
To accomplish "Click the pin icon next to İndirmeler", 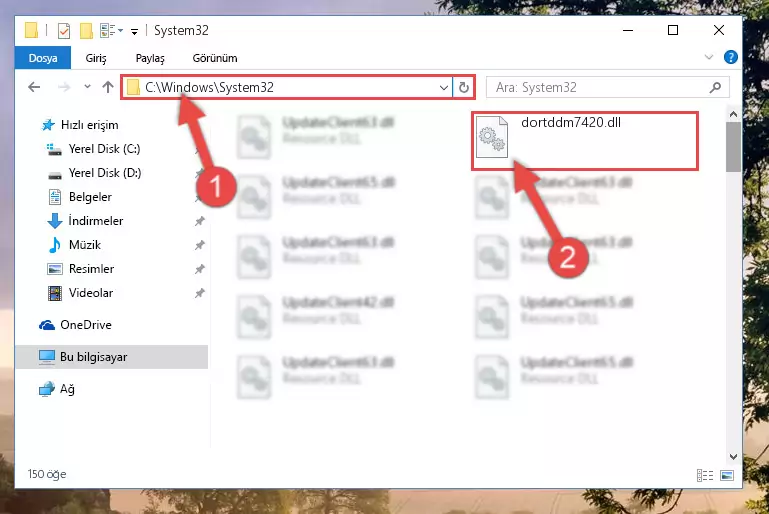I will (x=200, y=221).
